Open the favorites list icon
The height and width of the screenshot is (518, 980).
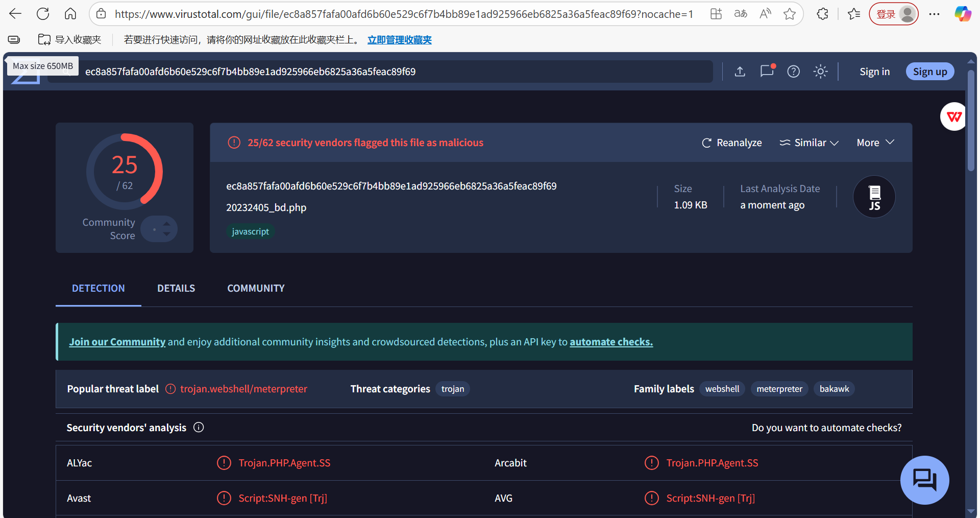click(854, 14)
